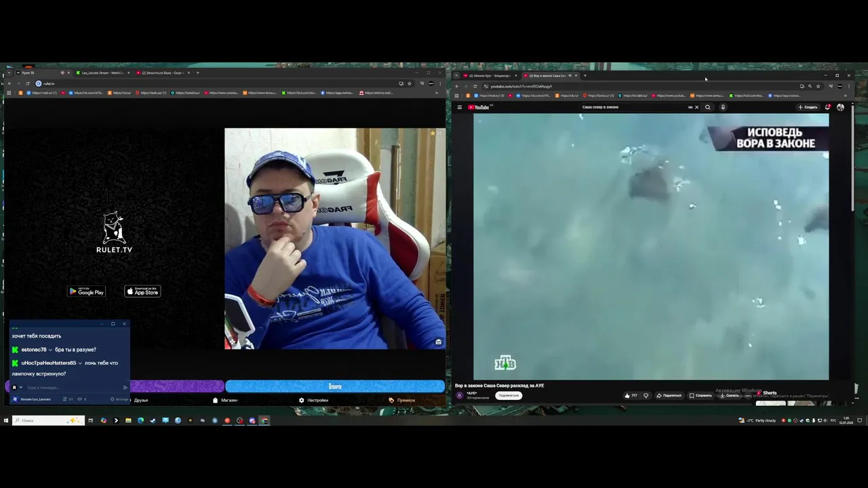The image size is (868, 488).
Task: Close the chat popup window
Action: [124, 324]
